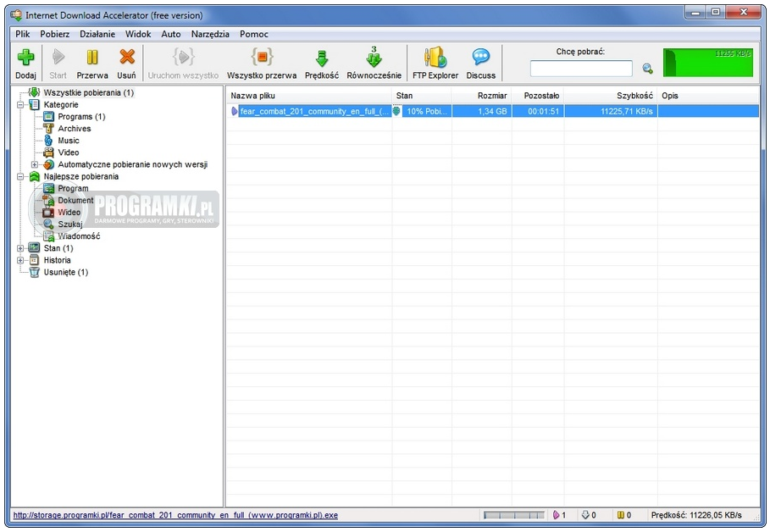The width and height of the screenshot is (770, 532).
Task: Open Prędkość speed settings icon
Action: tap(322, 58)
